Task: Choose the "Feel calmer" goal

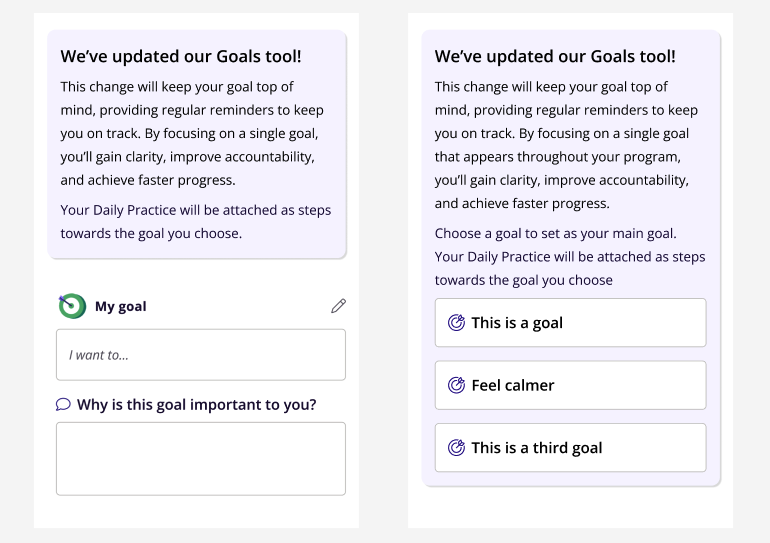Action: click(x=571, y=385)
